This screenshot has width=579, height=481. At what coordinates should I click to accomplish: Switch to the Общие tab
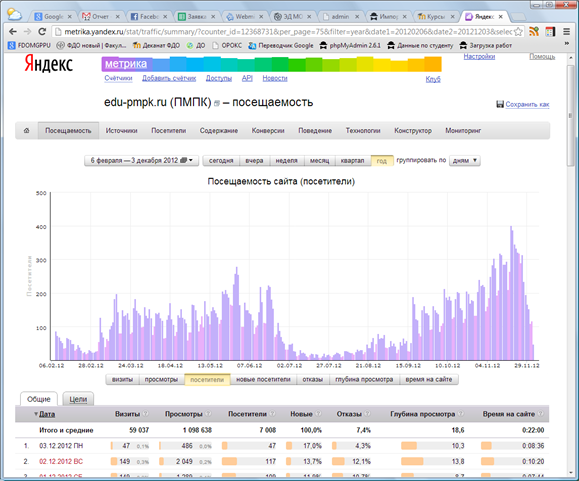[38, 399]
